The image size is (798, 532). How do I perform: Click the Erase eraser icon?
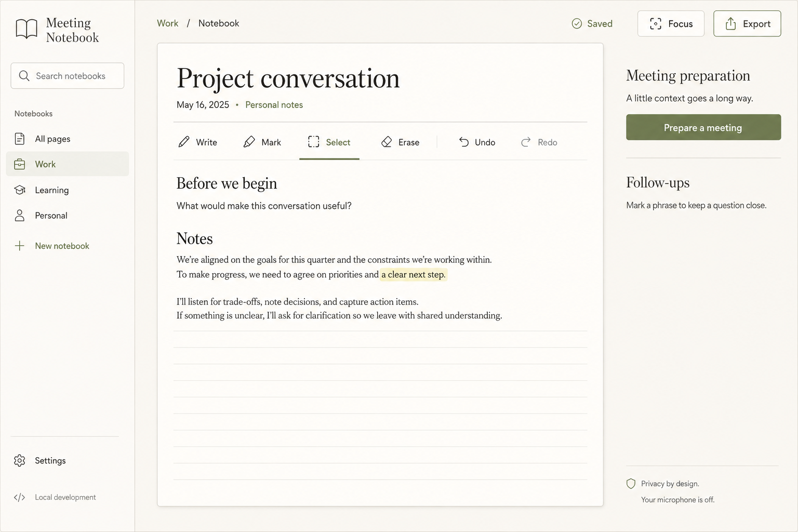(x=387, y=142)
